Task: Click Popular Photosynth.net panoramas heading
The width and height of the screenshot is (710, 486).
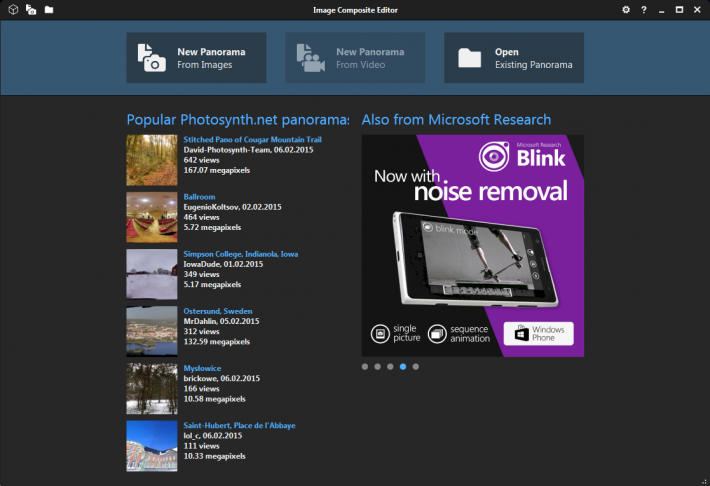Action: pos(238,120)
